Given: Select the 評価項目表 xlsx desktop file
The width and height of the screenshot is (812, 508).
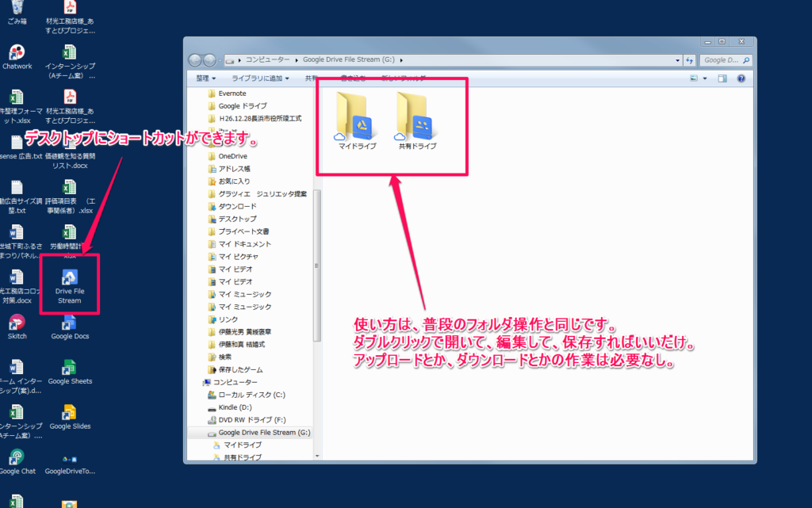Looking at the screenshot, I should click(70, 197).
